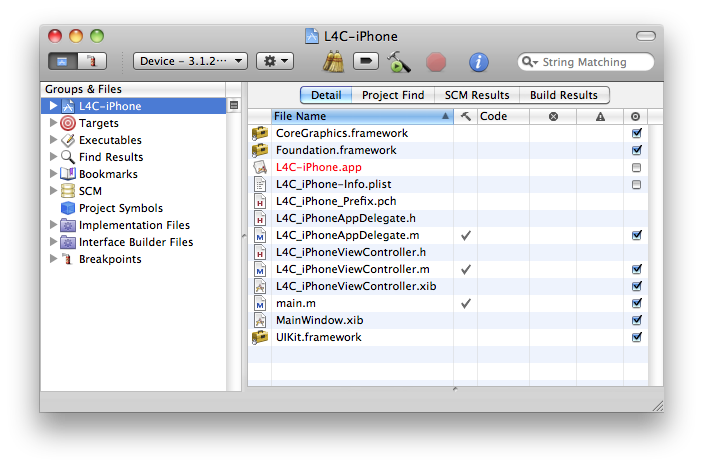Click the Build and Run hammer icon
704x467 pixels.
pyautogui.click(x=399, y=62)
